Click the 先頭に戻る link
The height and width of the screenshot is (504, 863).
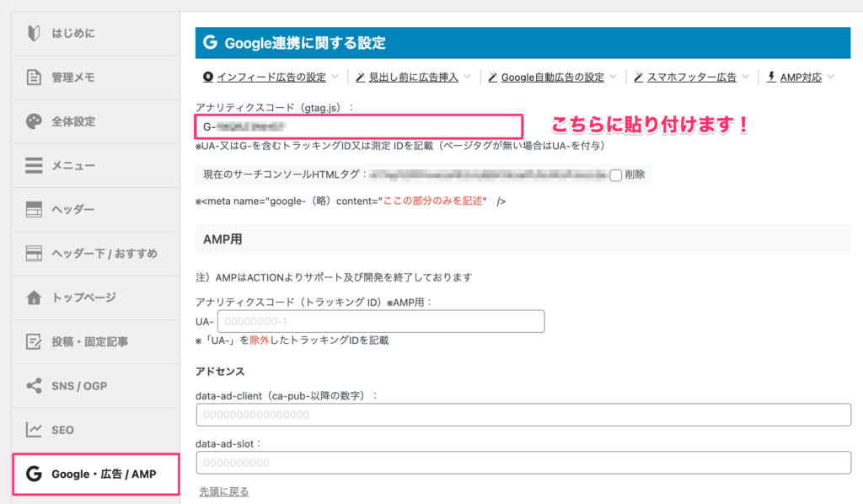coord(223,491)
